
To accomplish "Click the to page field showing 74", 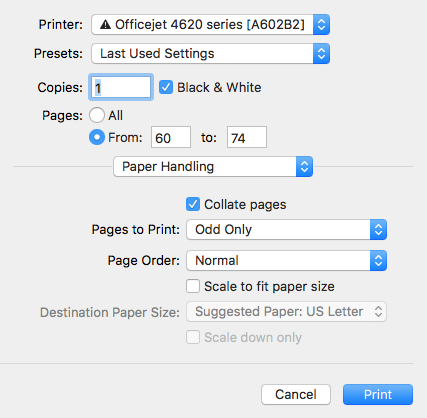I will point(247,137).
